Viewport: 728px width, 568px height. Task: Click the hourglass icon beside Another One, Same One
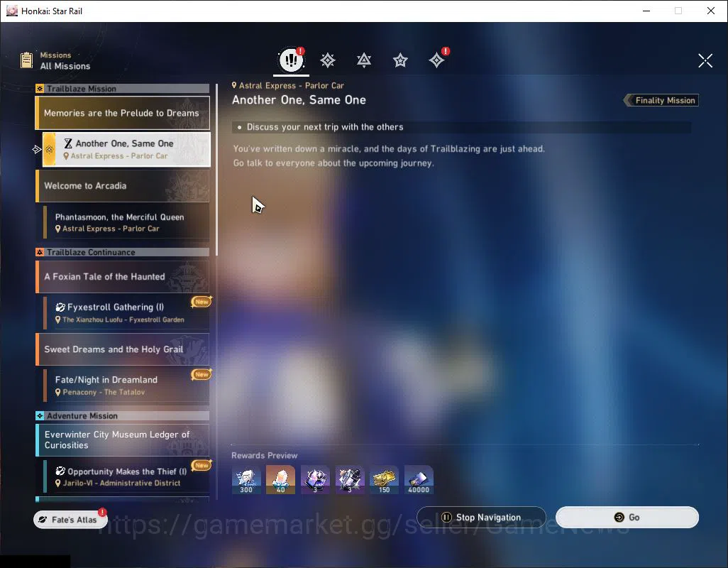[68, 143]
